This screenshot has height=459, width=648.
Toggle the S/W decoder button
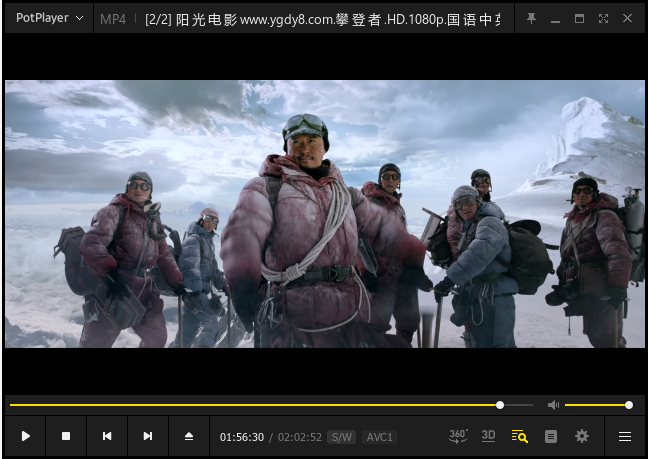click(341, 437)
